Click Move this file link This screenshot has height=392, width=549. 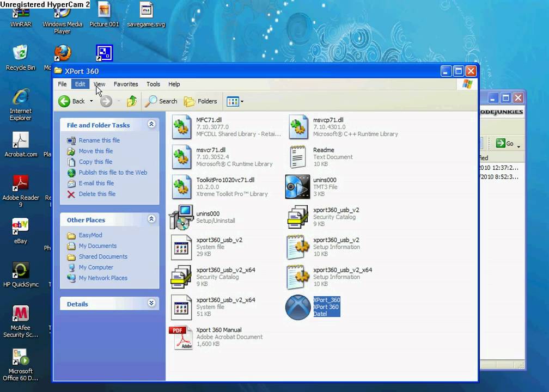tap(96, 151)
